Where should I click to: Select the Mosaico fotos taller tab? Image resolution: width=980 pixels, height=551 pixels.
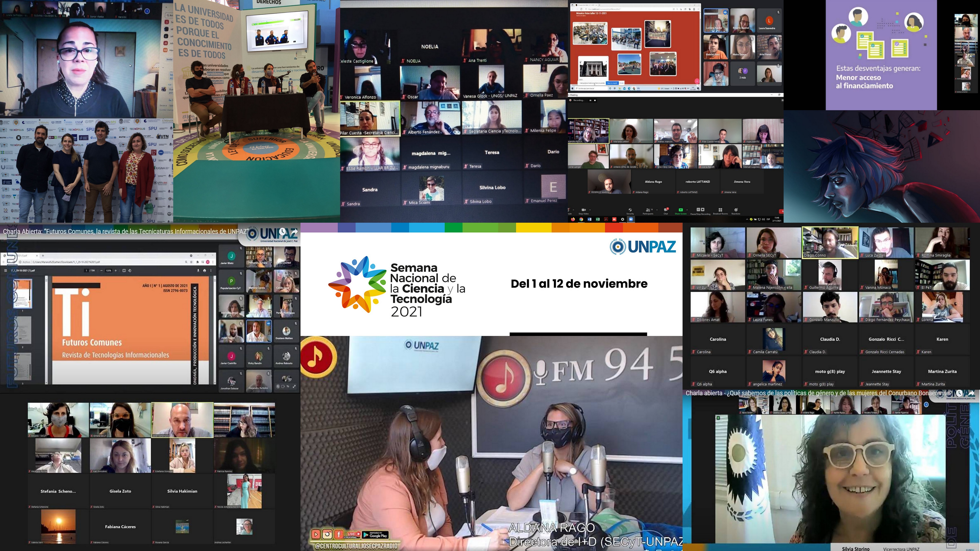coord(586,5)
